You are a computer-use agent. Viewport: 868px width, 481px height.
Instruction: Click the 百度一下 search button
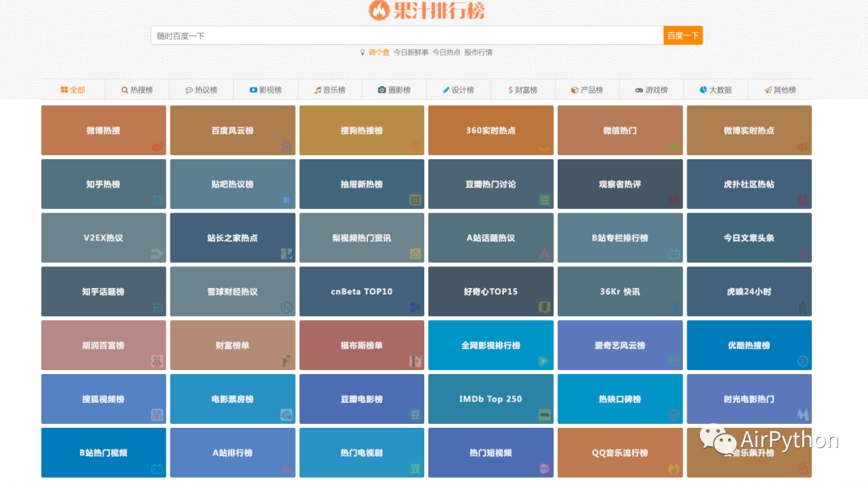pos(683,35)
